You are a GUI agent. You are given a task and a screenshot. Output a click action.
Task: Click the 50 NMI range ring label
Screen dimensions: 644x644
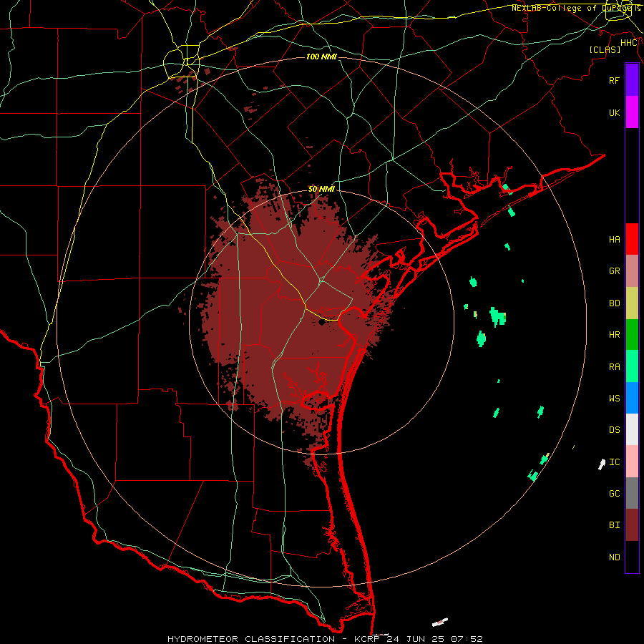pyautogui.click(x=321, y=189)
